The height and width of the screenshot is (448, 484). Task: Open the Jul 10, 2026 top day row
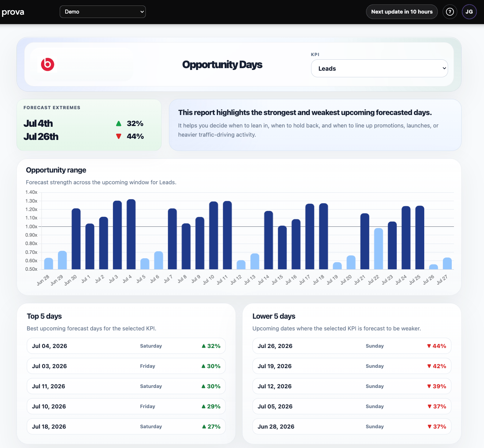point(126,406)
